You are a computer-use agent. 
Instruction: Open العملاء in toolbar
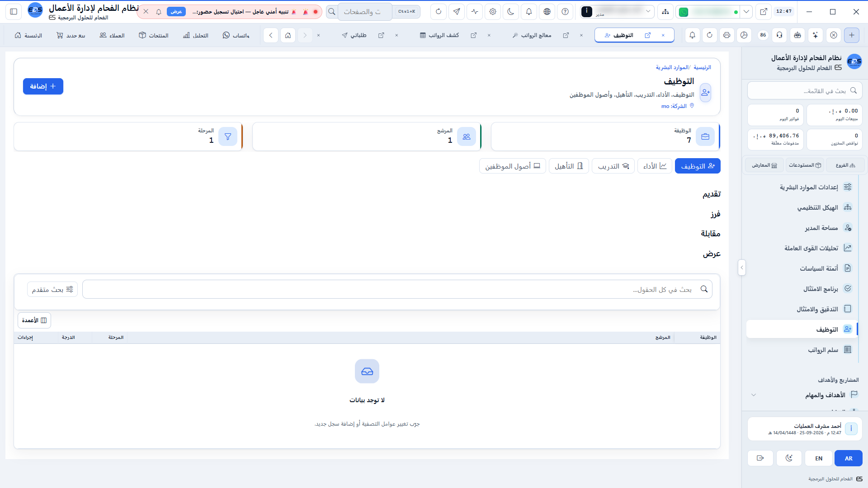click(112, 35)
